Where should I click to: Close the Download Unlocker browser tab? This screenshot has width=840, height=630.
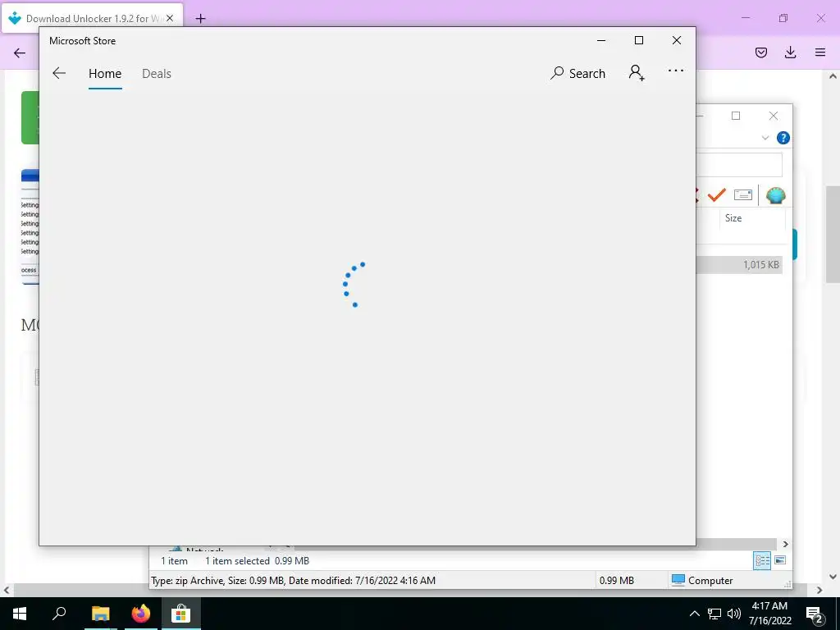(x=170, y=18)
